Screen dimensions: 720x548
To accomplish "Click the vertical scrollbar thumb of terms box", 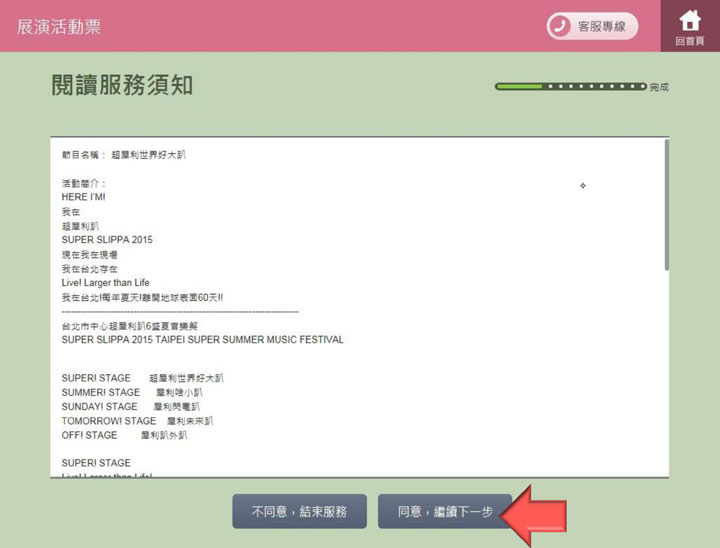I will (x=667, y=205).
